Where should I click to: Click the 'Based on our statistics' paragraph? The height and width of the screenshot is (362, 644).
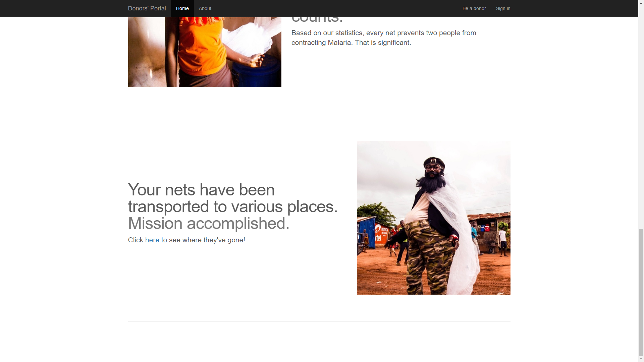coord(384,38)
